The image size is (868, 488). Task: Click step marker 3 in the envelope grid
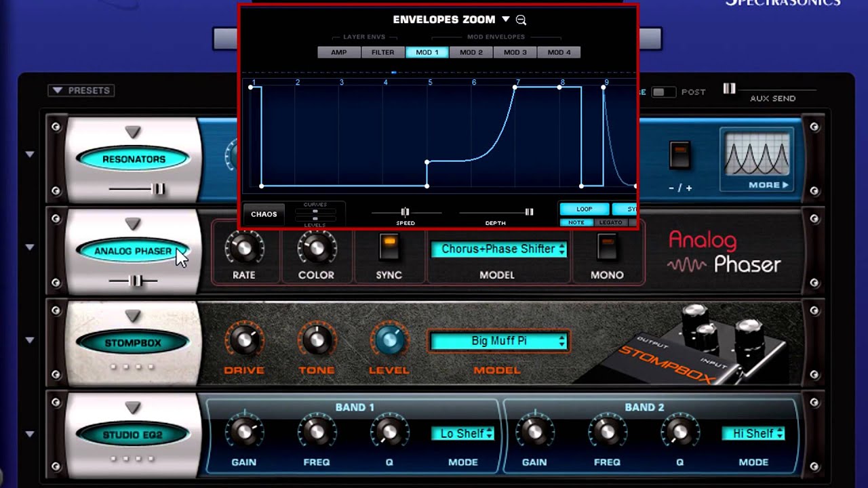342,83
